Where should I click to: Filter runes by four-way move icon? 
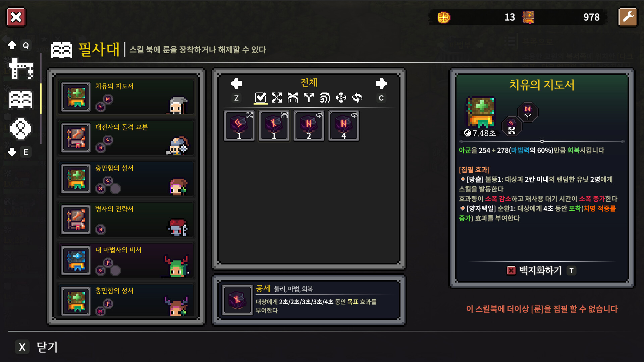[341, 98]
